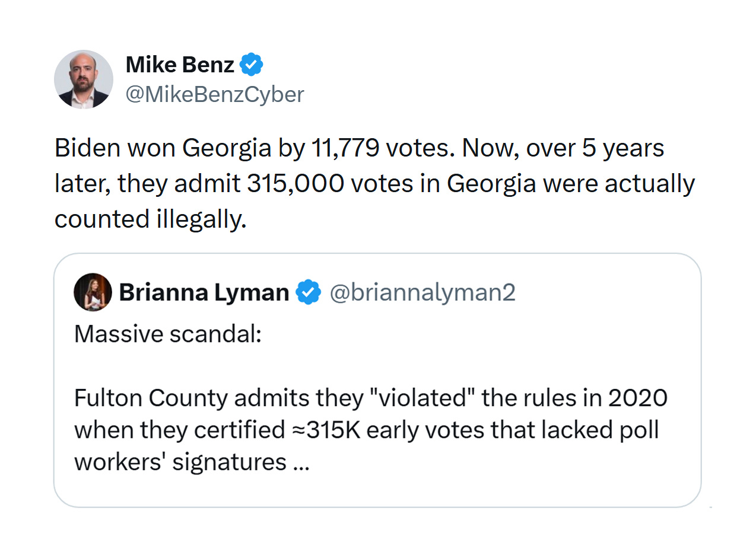Click Mike Benz's profile picture

(x=84, y=79)
